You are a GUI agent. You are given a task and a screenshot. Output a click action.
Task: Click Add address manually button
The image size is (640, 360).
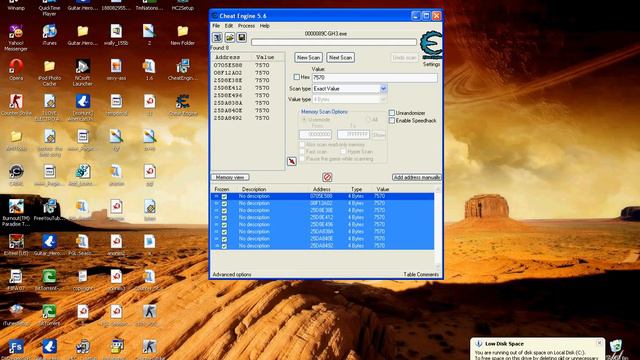pyautogui.click(x=417, y=177)
